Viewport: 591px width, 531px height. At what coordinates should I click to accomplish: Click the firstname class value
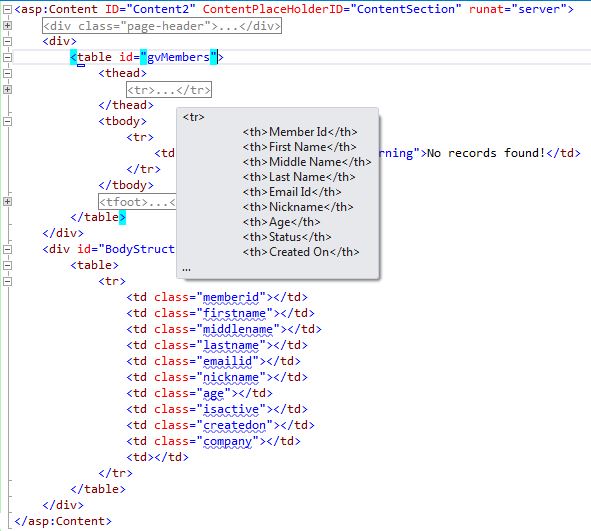coord(234,313)
